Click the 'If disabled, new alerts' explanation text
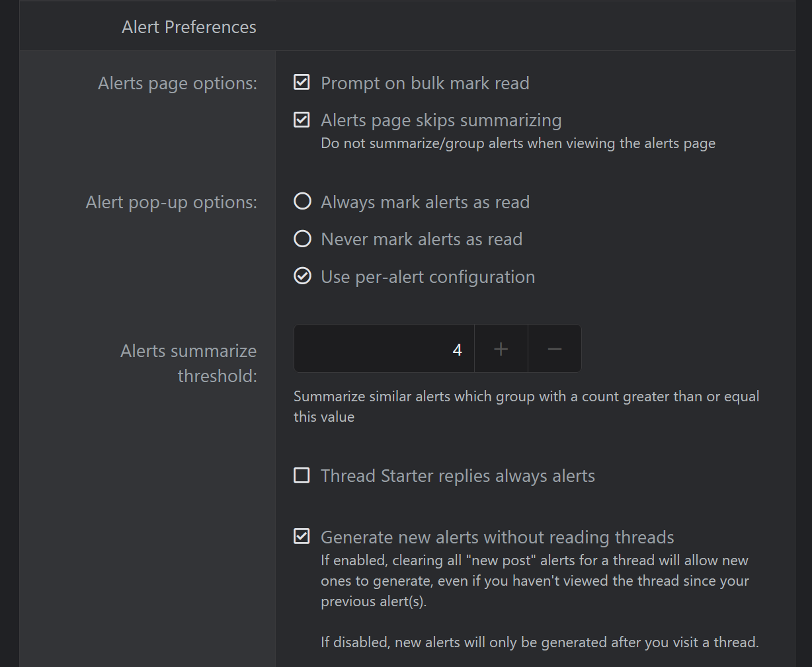 pyautogui.click(x=540, y=642)
